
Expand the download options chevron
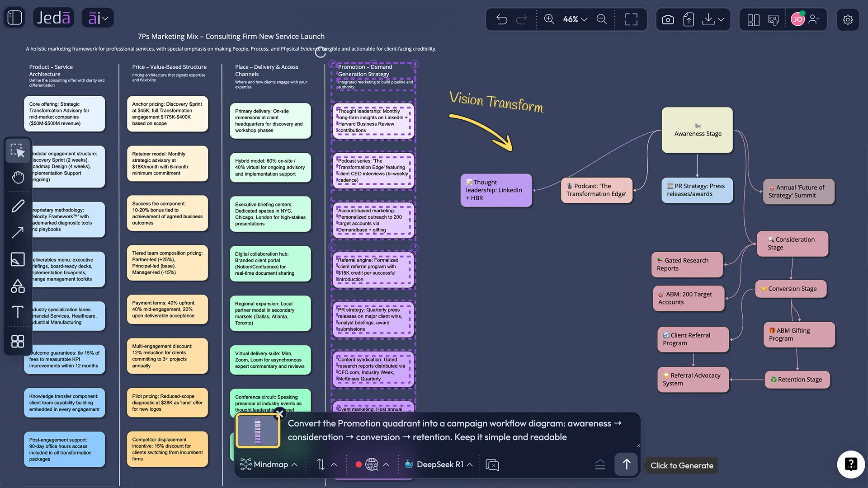point(721,20)
